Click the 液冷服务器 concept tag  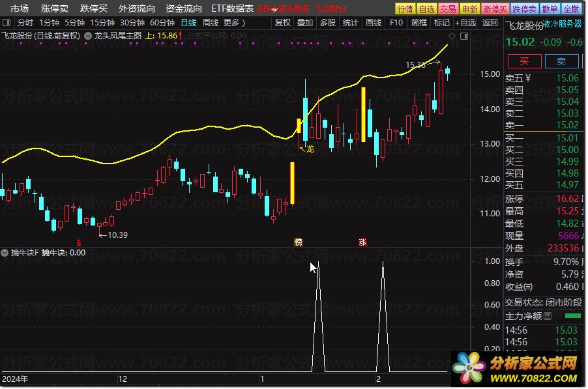point(563,24)
